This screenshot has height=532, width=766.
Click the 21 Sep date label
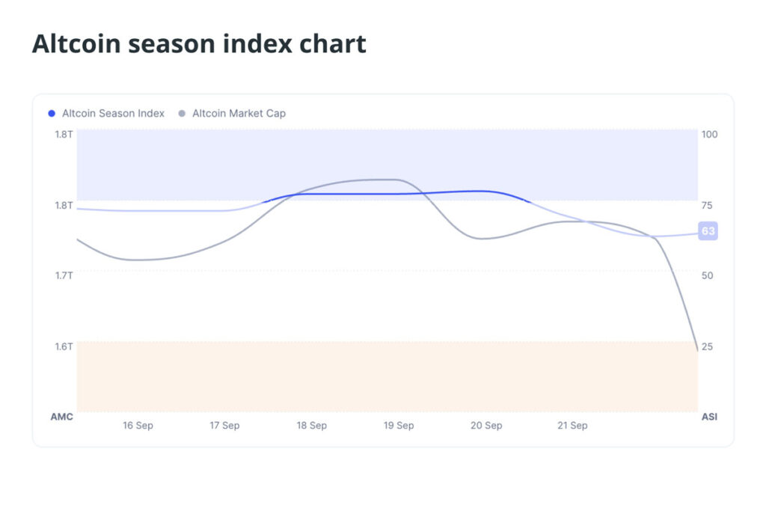pos(572,426)
